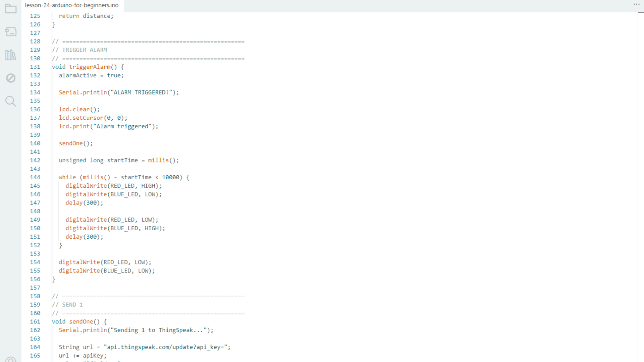644x362 pixels.
Task: Open the Debug panel
Action: point(11,78)
